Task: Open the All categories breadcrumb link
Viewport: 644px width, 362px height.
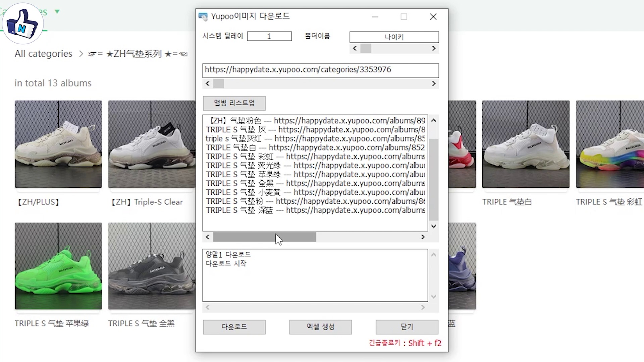Action: [43, 54]
